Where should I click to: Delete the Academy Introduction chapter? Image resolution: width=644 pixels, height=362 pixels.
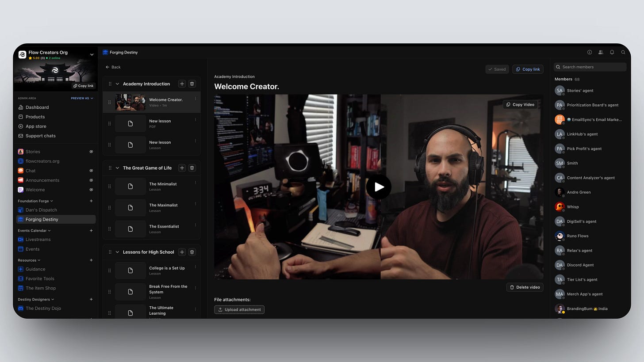[192, 84]
